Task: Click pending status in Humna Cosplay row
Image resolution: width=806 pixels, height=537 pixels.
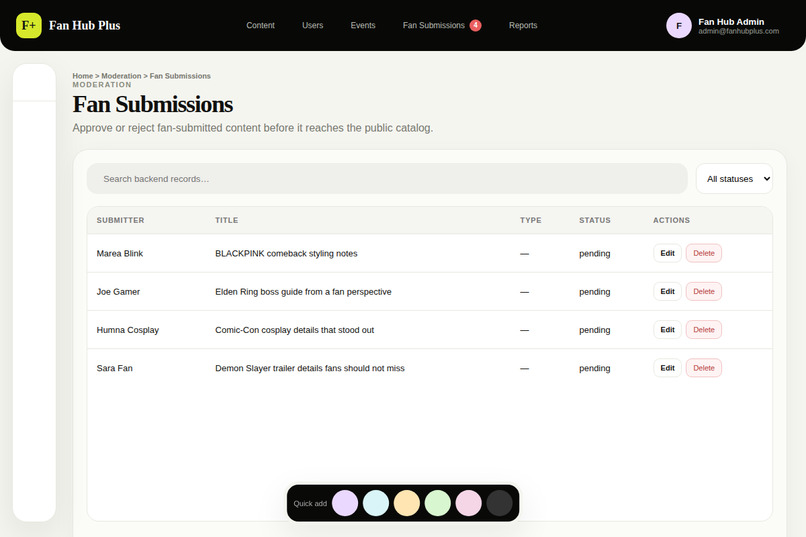Action: point(595,330)
